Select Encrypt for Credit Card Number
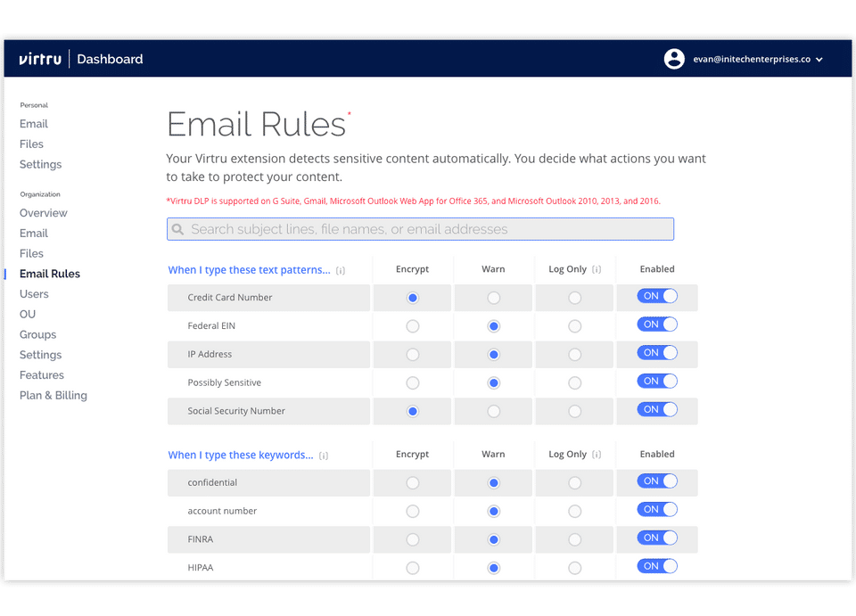Viewport: 856px width, 616px height. click(x=413, y=298)
